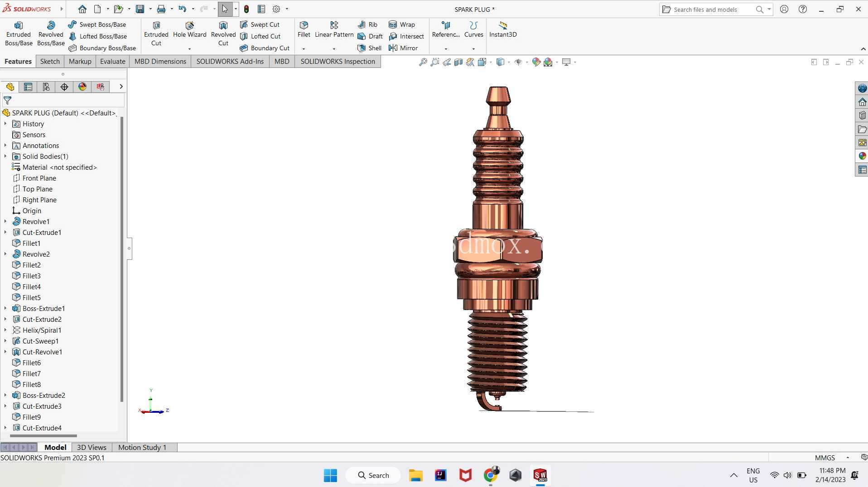Open the DisplayManager appearance tab

point(82,86)
